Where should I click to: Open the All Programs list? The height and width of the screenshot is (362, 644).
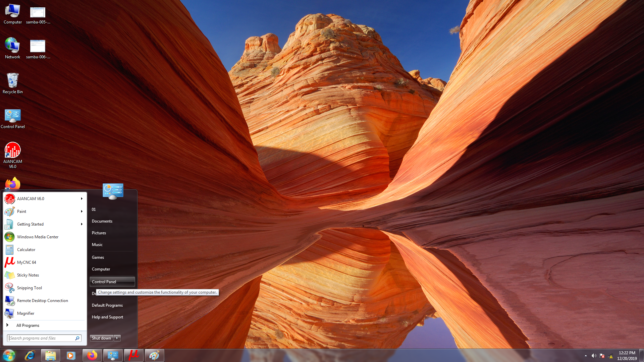click(28, 325)
